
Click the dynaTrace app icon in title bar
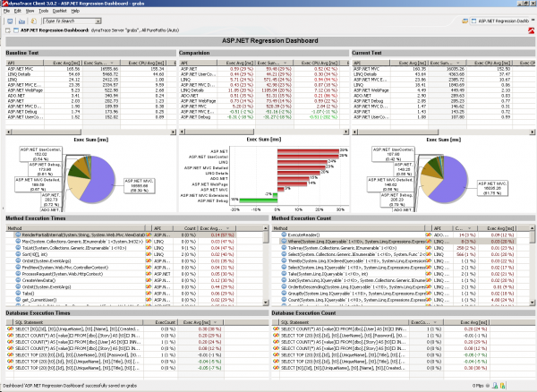pos(4,4)
